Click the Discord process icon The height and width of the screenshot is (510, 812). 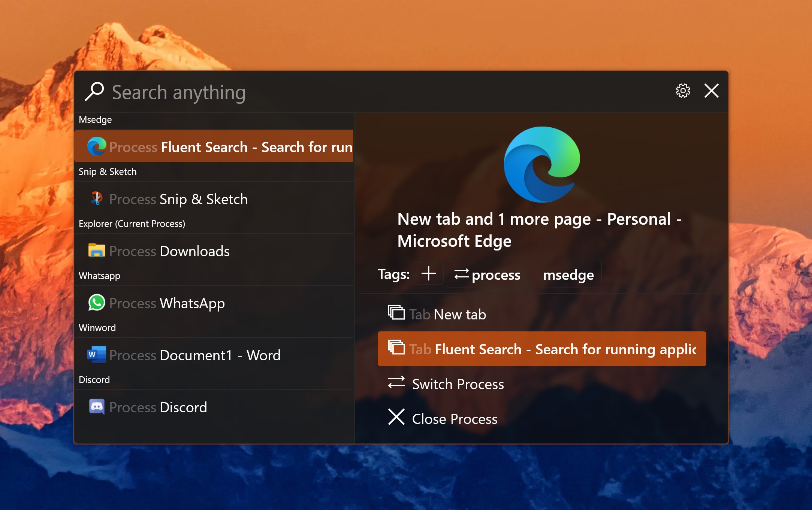click(97, 407)
